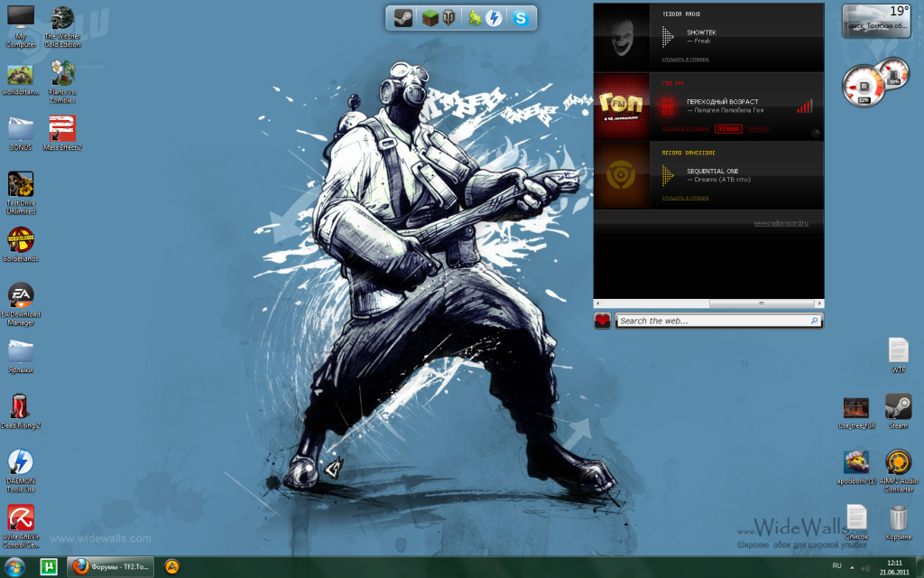Open Skype from the top dock
The image size is (924, 578).
click(x=521, y=18)
